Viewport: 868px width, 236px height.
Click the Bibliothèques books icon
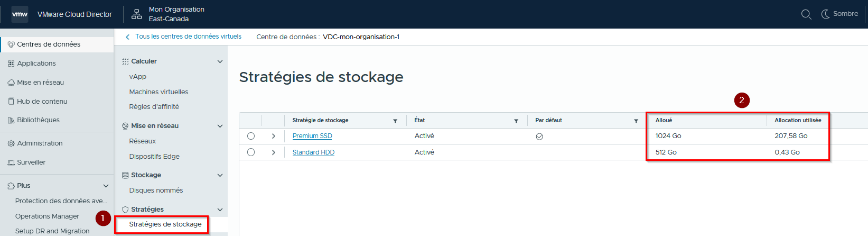coord(11,120)
